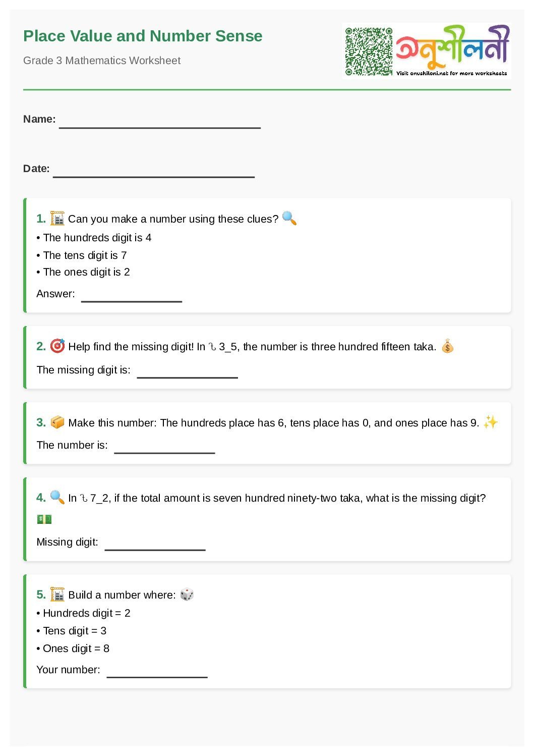Click the package box icon in question 3
The width and height of the screenshot is (534, 756).
tap(57, 422)
